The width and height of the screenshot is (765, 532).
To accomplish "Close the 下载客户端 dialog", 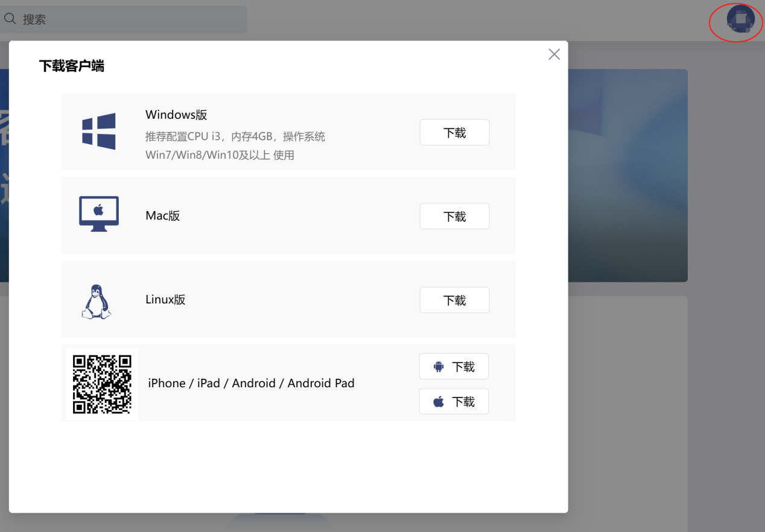I will click(x=554, y=54).
